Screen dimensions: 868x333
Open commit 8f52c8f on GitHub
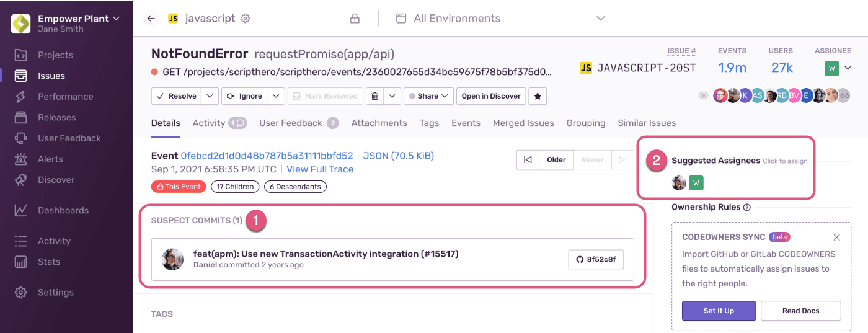point(595,259)
